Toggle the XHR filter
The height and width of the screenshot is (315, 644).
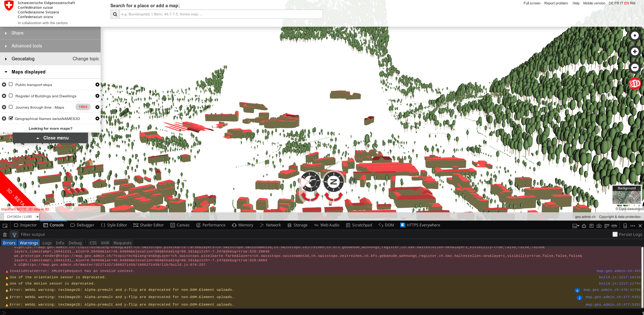click(105, 243)
